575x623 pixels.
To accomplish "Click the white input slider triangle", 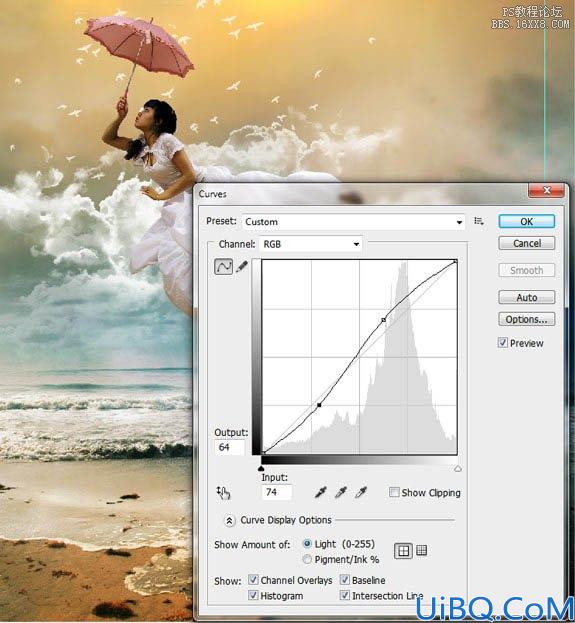I will [x=458, y=469].
